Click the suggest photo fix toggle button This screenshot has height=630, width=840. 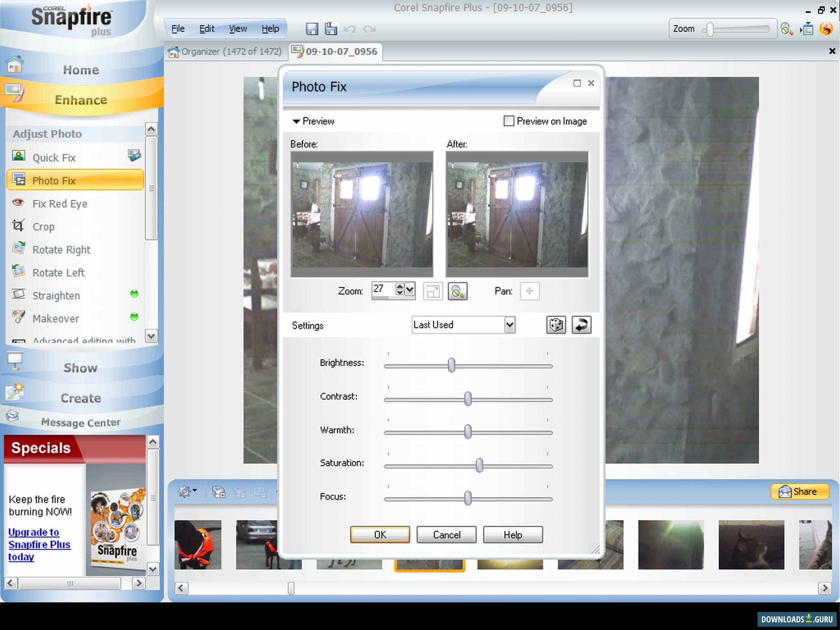click(457, 291)
